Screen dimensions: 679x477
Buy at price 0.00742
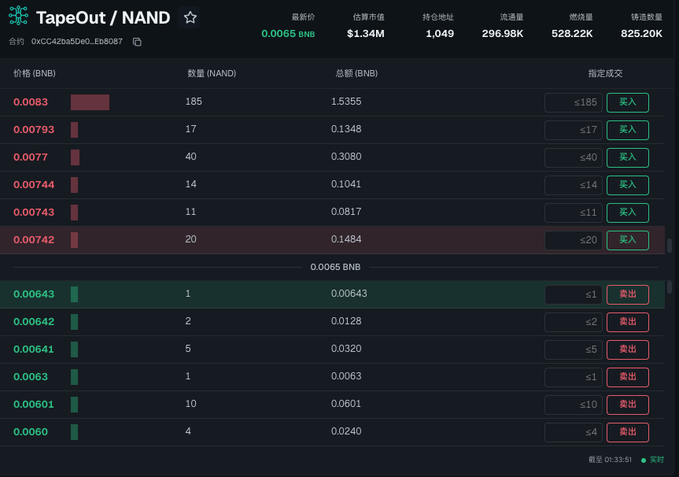[x=627, y=240]
